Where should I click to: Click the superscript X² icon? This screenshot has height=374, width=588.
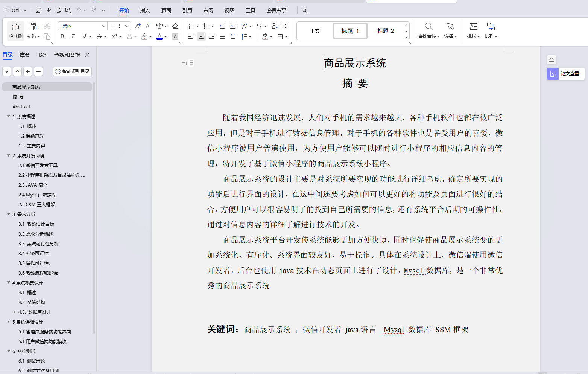114,36
